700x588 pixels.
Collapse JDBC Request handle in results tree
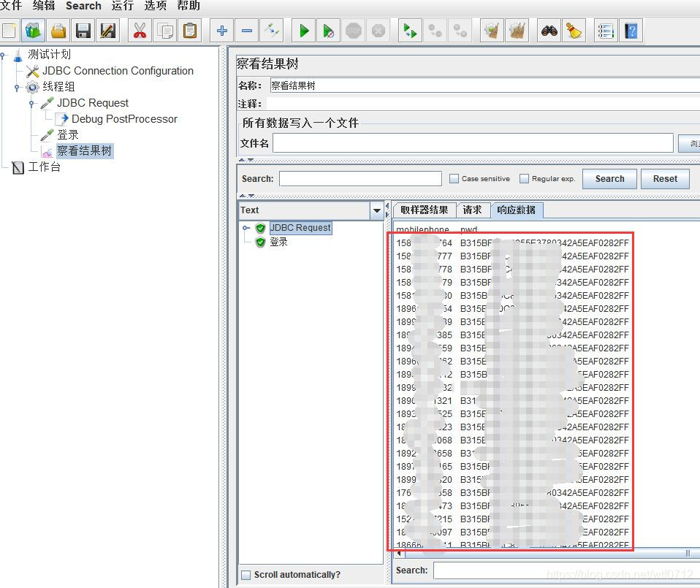[x=246, y=228]
